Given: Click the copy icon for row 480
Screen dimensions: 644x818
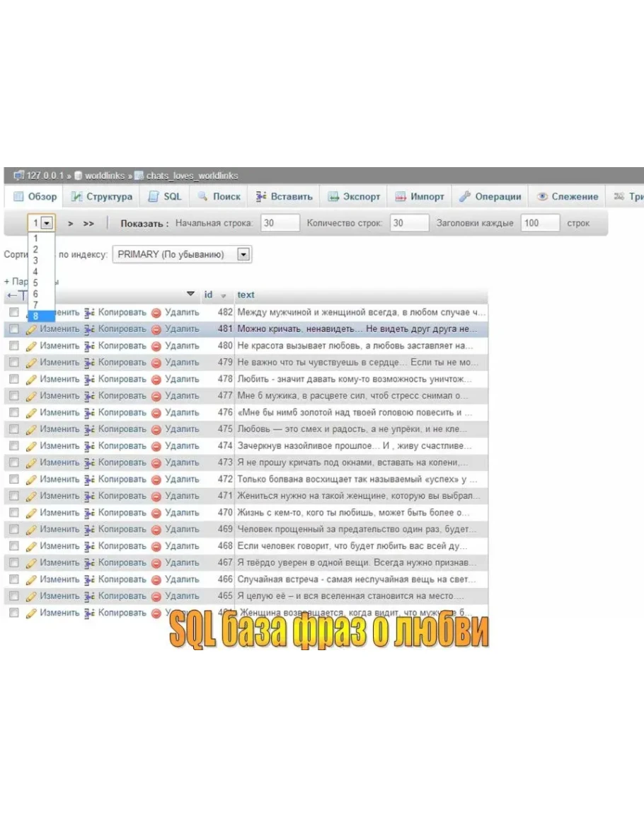Looking at the screenshot, I should [89, 346].
